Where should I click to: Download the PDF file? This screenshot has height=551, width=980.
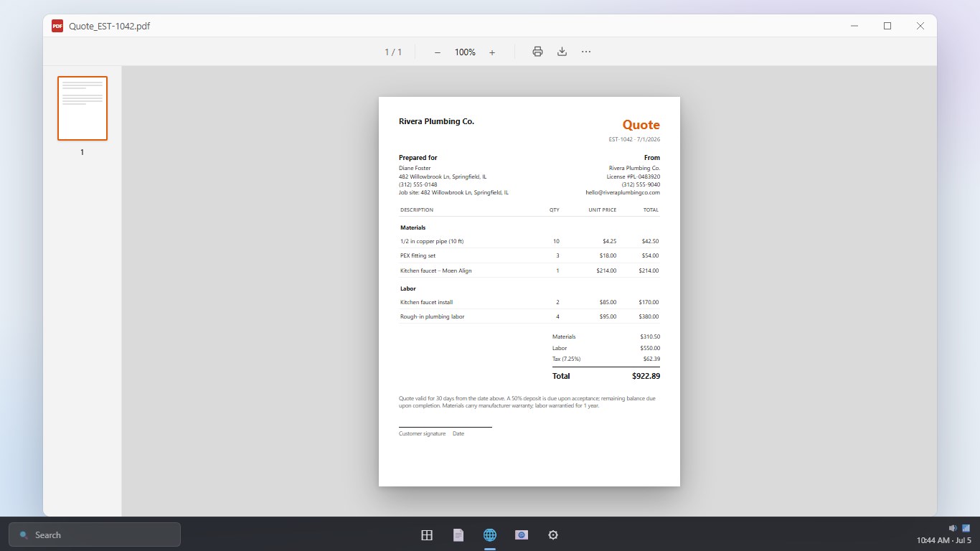point(562,52)
